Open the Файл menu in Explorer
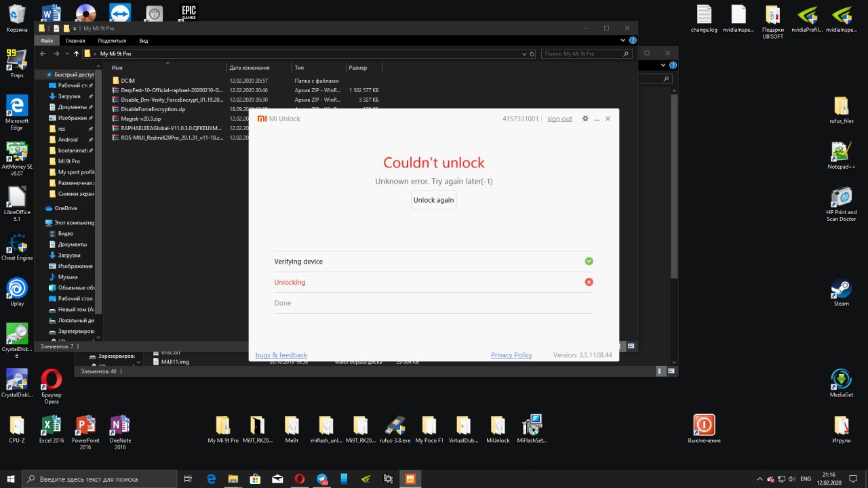Screen dimensions: 868x488 (47, 41)
